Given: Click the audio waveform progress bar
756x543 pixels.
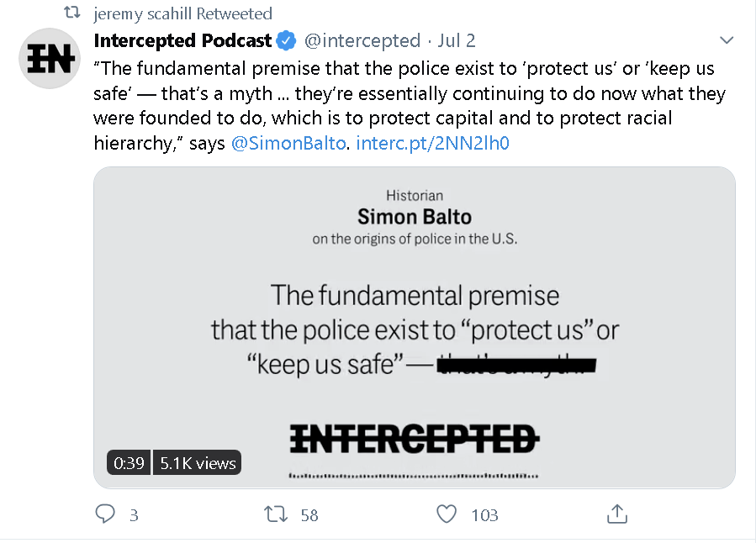Looking at the screenshot, I should 414,476.
